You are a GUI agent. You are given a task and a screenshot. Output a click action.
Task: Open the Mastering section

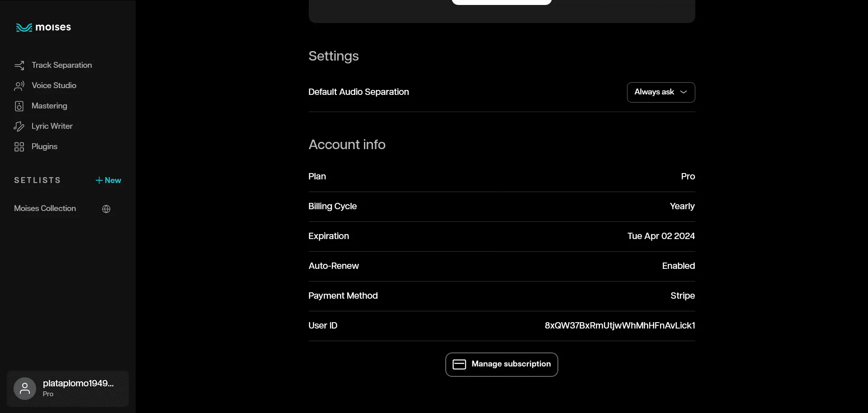click(49, 106)
